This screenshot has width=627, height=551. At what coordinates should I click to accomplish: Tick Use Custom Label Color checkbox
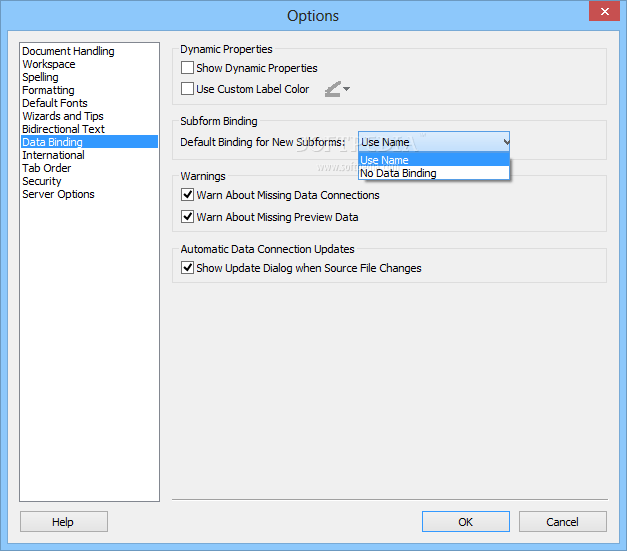[x=187, y=88]
